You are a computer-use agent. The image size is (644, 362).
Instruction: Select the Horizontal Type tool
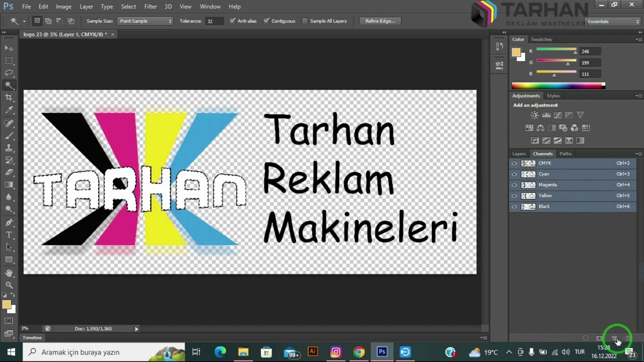point(9,235)
